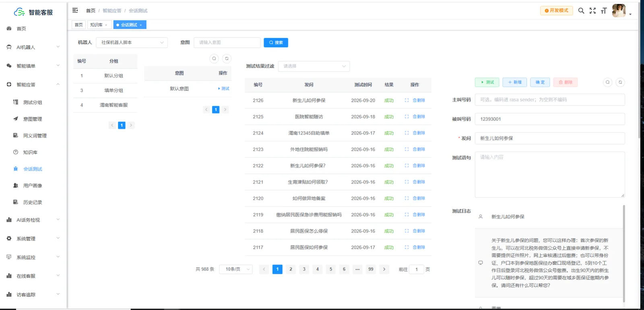Expand row 2122 detail icon
The image size is (644, 310).
click(407, 165)
